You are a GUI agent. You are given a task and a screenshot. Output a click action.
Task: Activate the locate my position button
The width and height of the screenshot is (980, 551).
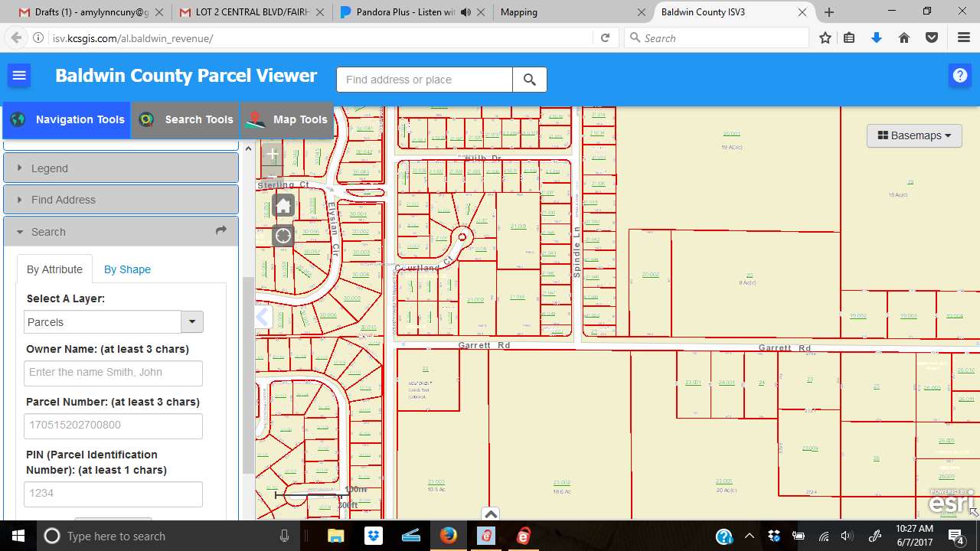(283, 236)
